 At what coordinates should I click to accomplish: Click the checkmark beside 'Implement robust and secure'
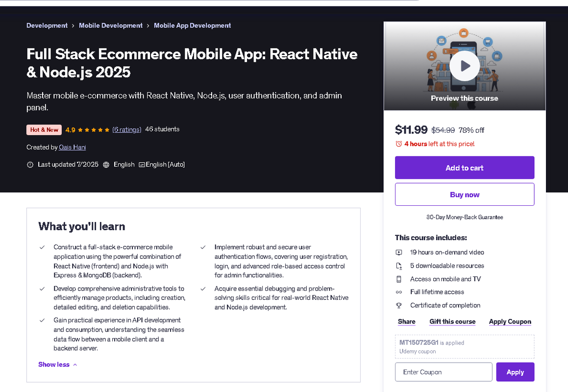(203, 247)
